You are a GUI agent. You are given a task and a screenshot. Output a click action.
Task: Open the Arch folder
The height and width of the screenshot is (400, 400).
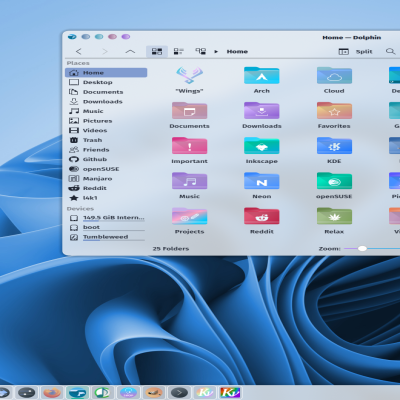coord(262,80)
